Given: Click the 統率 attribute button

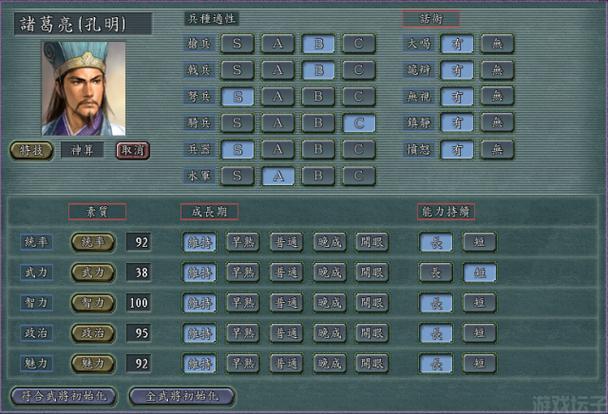Looking at the screenshot, I should point(92,242).
